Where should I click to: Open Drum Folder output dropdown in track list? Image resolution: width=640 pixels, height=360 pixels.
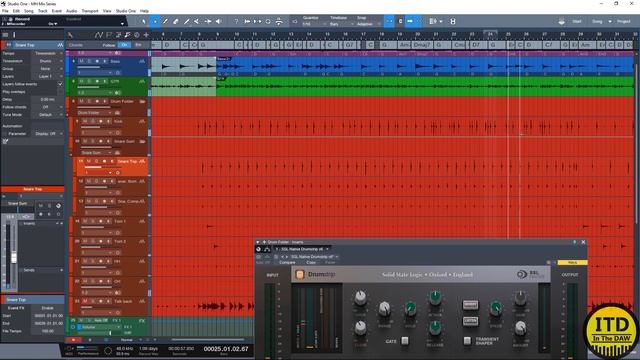(94, 113)
